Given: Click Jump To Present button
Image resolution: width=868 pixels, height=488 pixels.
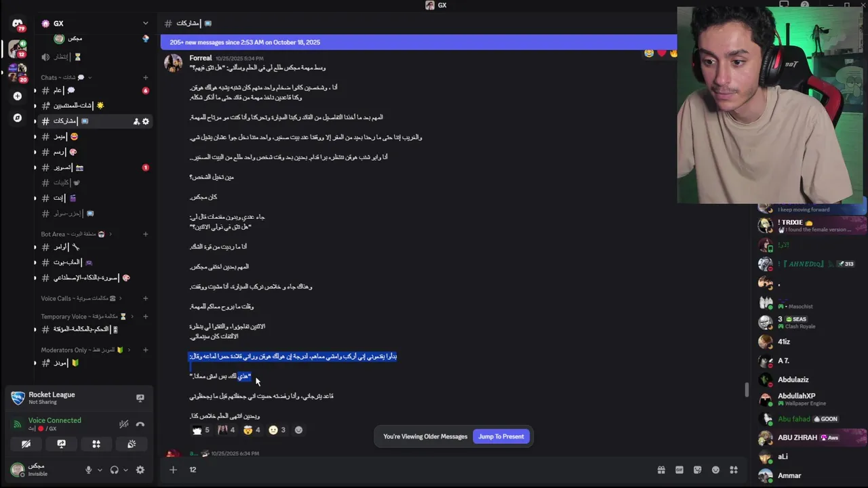Looking at the screenshot, I should [x=501, y=436].
